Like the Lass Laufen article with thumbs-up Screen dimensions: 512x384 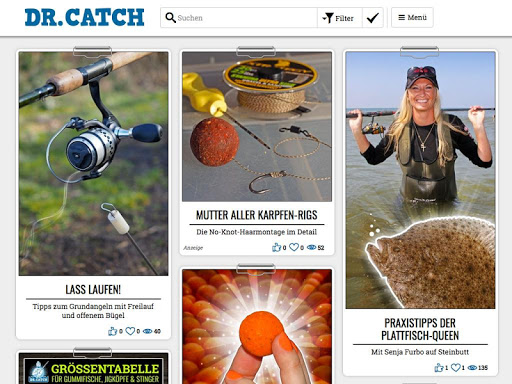click(113, 331)
